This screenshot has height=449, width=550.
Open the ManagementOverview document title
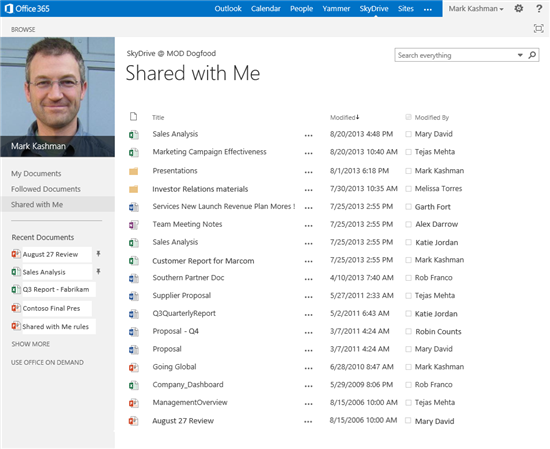(190, 403)
